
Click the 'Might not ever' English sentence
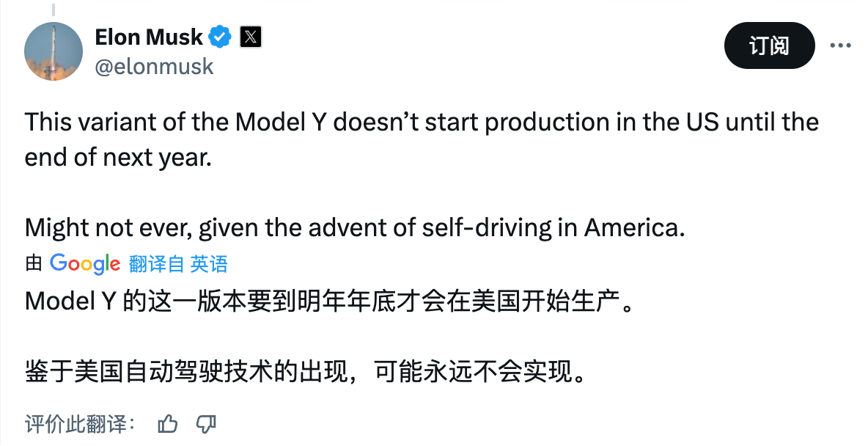(x=354, y=227)
